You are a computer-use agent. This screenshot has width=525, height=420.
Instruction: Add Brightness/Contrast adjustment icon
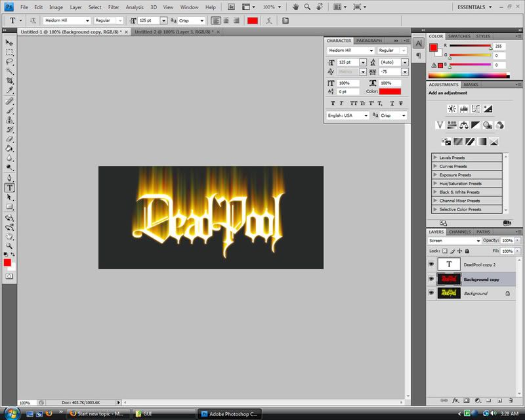pyautogui.click(x=451, y=108)
